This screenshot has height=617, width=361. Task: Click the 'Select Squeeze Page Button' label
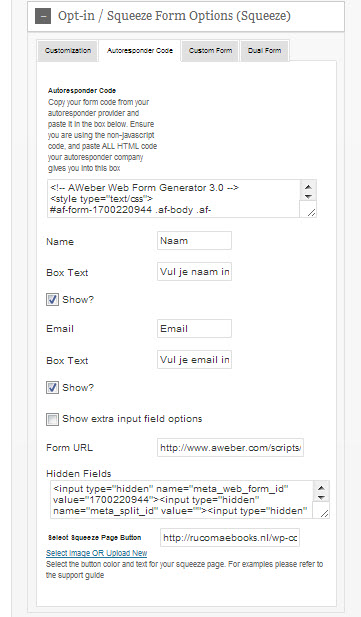[94, 538]
